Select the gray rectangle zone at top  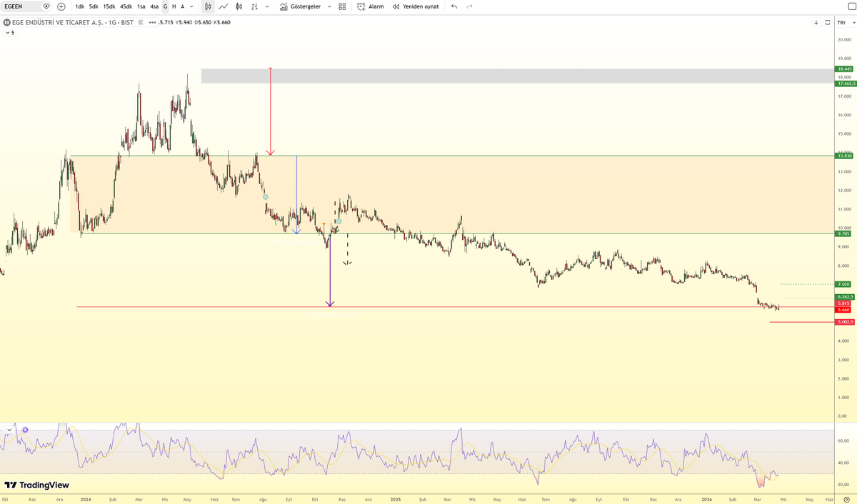[x=517, y=76]
